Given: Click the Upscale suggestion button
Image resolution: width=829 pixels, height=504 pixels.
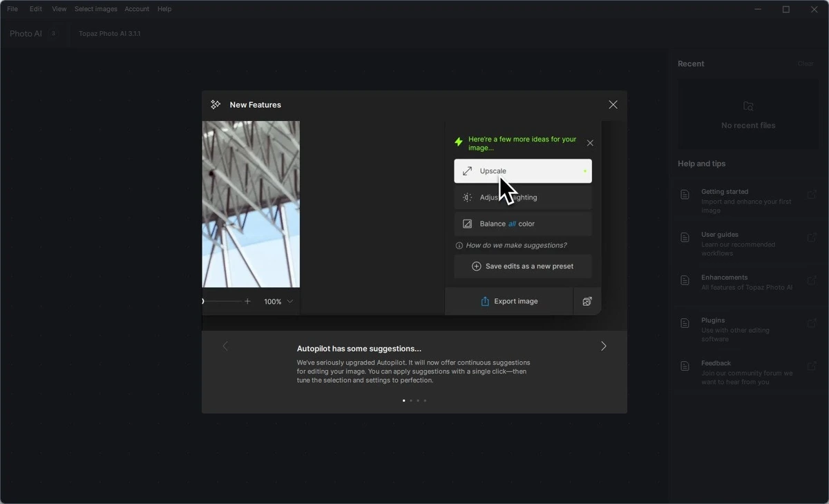Looking at the screenshot, I should pos(523,171).
